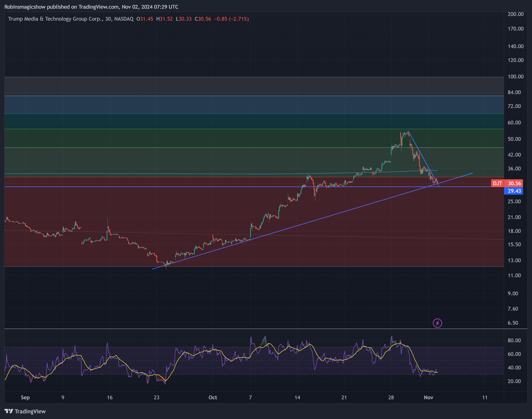This screenshot has width=532, height=419.
Task: Click the purple lightning bolt event icon
Action: (437, 323)
